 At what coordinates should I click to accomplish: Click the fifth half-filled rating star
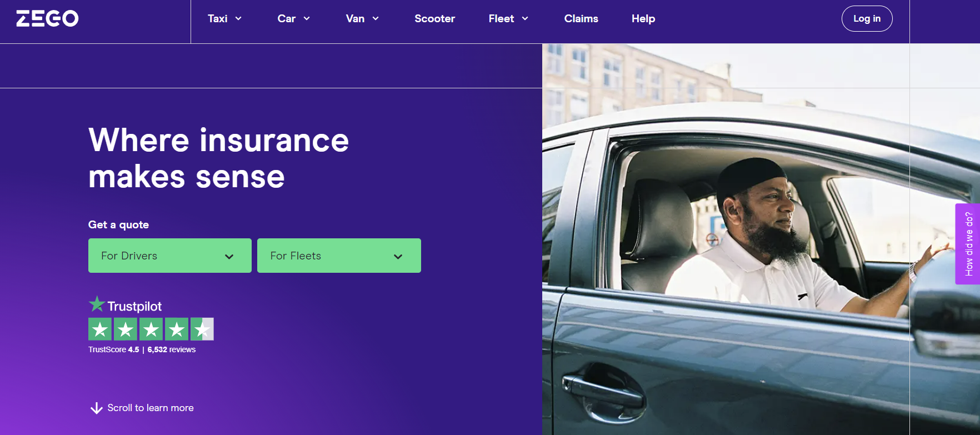pyautogui.click(x=202, y=329)
